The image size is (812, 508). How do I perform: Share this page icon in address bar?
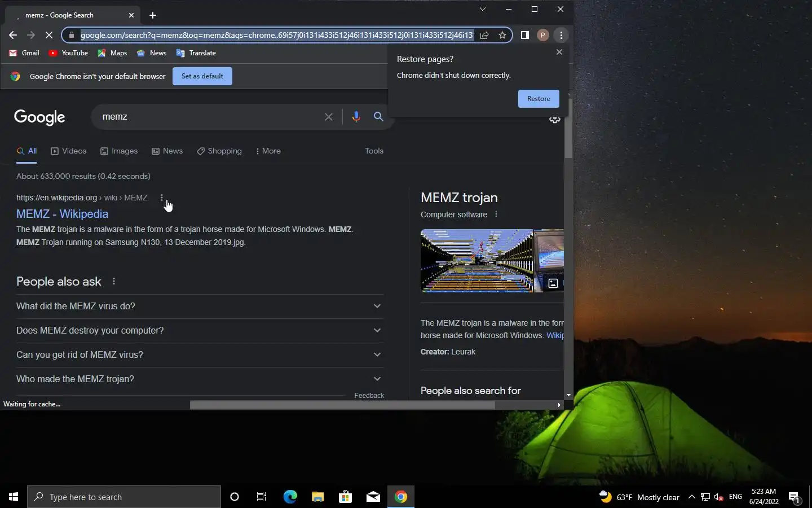(484, 35)
